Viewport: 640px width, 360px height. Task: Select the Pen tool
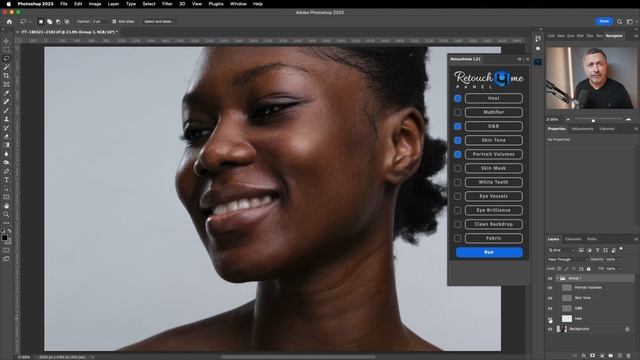point(6,171)
